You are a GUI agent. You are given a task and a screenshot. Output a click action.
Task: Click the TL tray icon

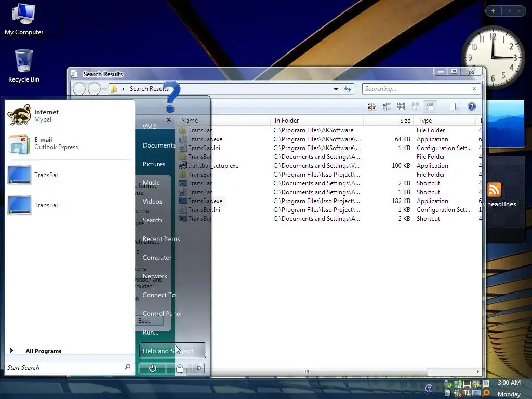pos(467,393)
